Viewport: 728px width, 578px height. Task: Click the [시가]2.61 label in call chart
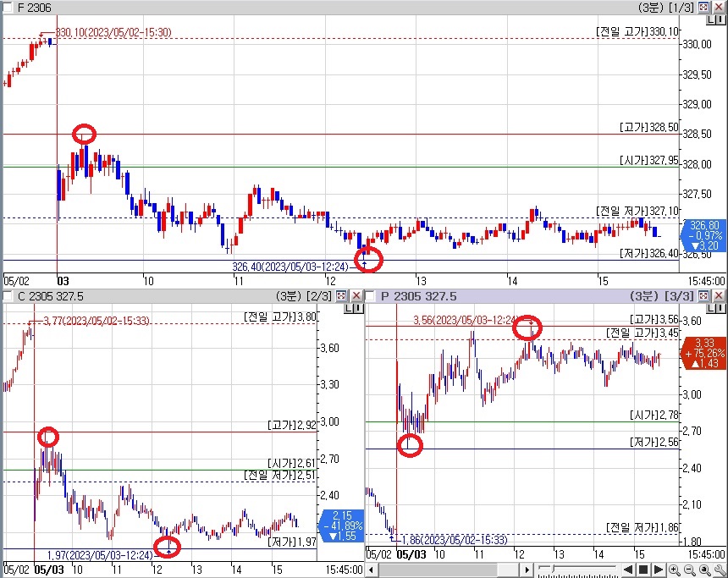(x=292, y=463)
